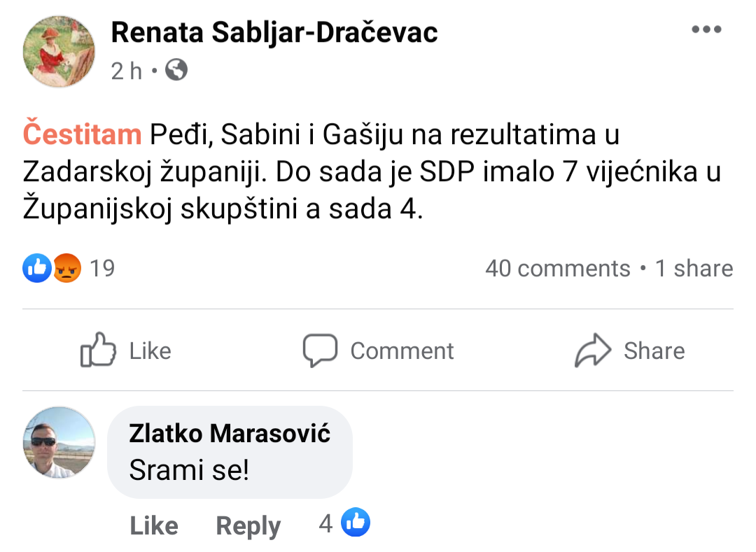Click the Share arrow icon

click(x=592, y=350)
